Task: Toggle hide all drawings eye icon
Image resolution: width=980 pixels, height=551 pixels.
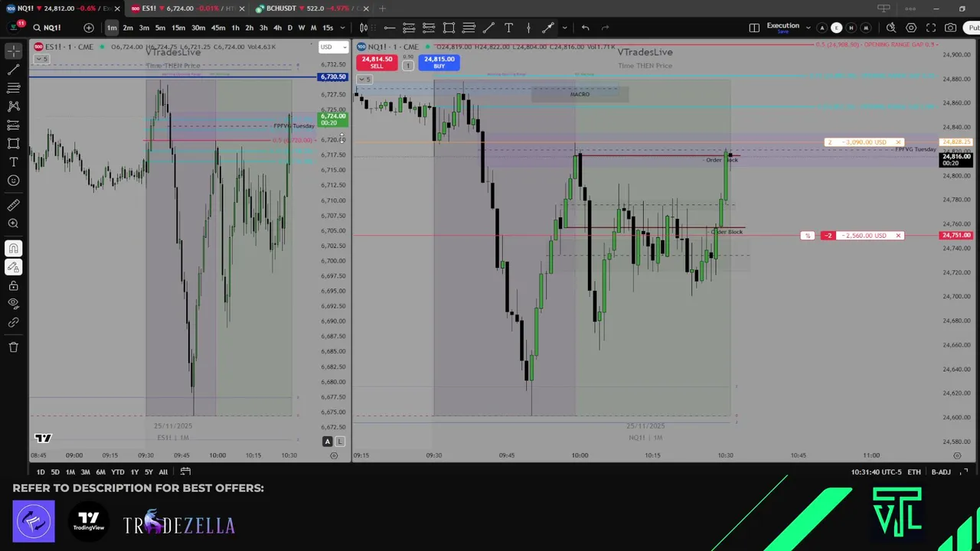Action: click(x=14, y=304)
